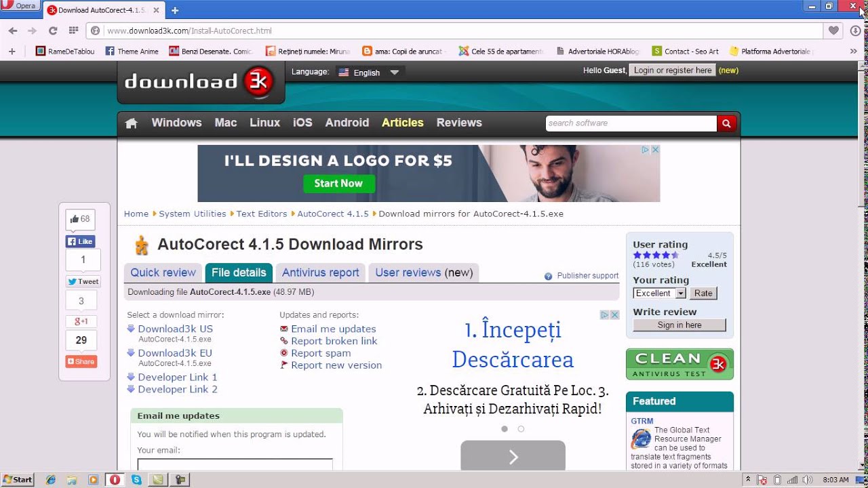Click the site home icon in navigation bar
868x488 pixels.
tap(132, 123)
